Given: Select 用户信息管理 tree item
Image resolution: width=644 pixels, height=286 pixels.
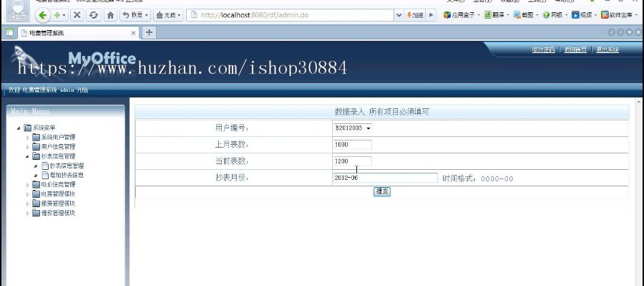Looking at the screenshot, I should tap(59, 147).
